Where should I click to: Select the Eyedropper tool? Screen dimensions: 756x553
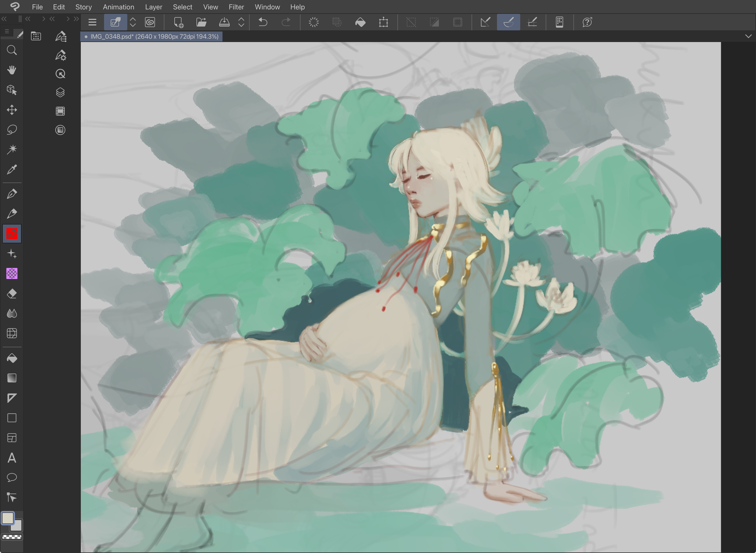pos(12,169)
